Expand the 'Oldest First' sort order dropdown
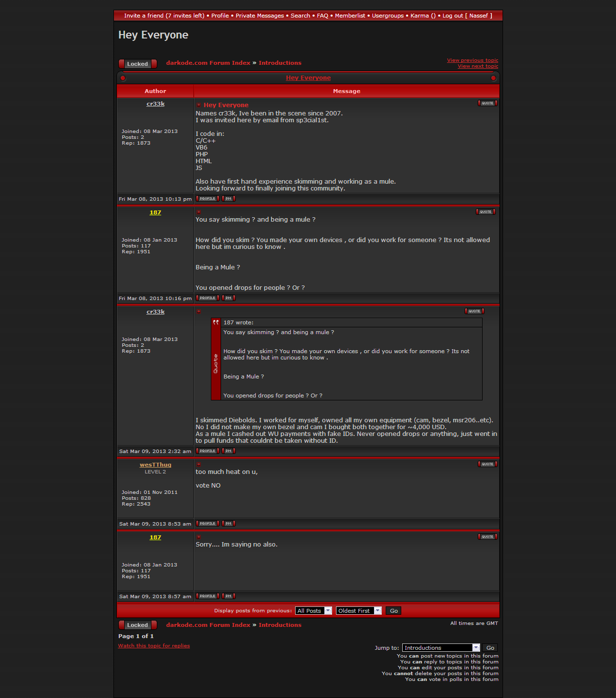 click(x=358, y=611)
